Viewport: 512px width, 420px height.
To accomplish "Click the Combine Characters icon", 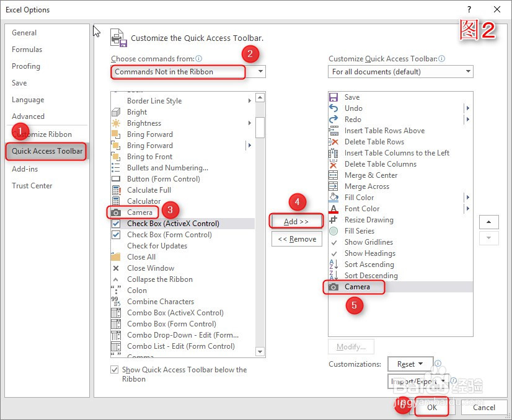I will (116, 302).
